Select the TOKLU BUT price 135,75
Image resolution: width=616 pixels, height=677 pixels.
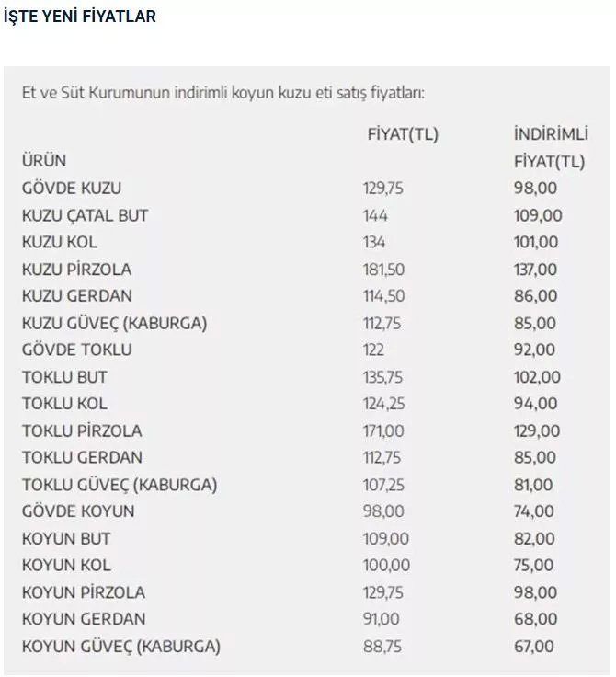coord(382,376)
